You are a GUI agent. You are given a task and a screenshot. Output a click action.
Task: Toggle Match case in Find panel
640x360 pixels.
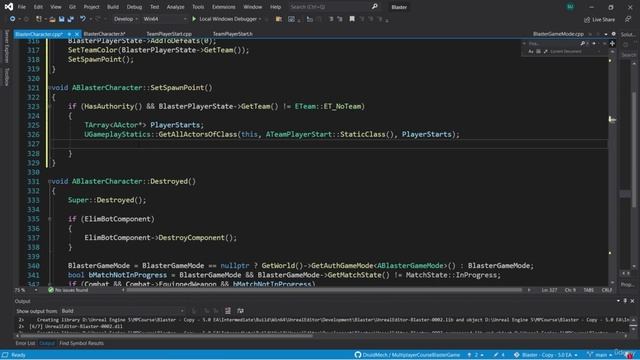click(x=531, y=51)
